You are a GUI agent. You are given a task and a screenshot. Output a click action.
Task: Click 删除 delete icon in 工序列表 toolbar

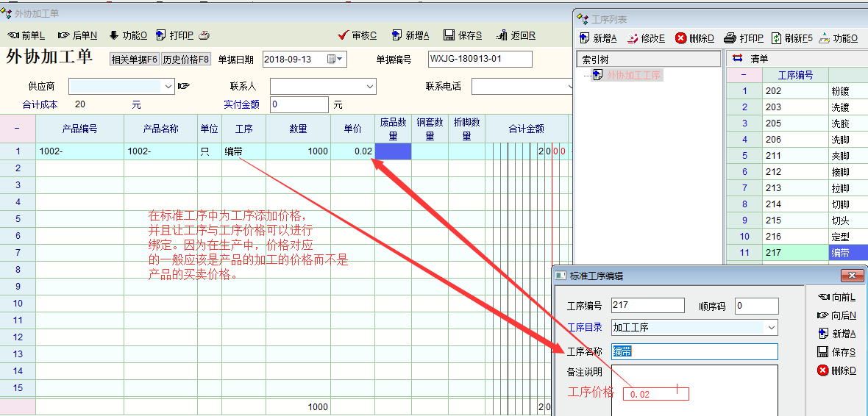(x=681, y=38)
